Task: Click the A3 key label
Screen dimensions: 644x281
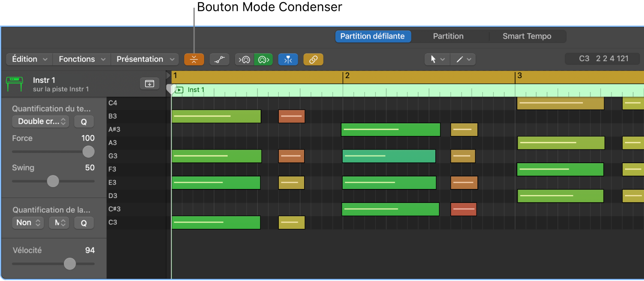Action: 113,143
